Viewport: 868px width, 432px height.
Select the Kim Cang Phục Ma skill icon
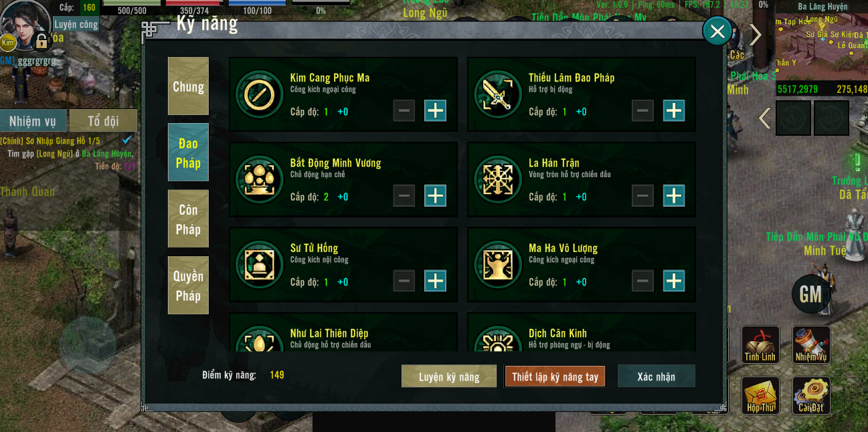[x=260, y=94]
